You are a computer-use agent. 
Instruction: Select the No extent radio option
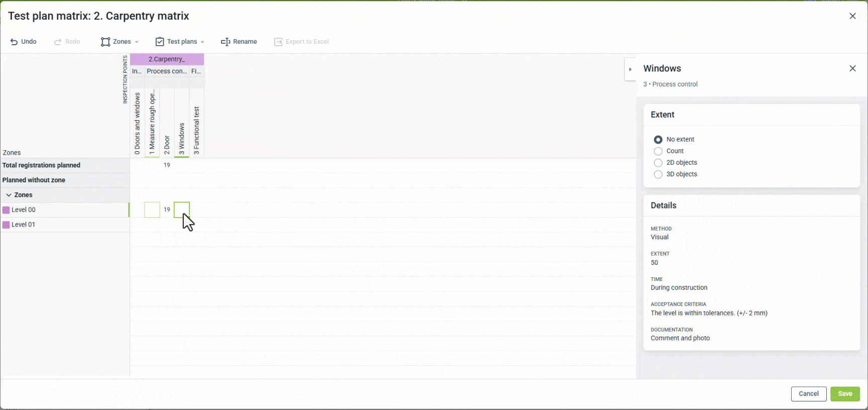pyautogui.click(x=658, y=140)
